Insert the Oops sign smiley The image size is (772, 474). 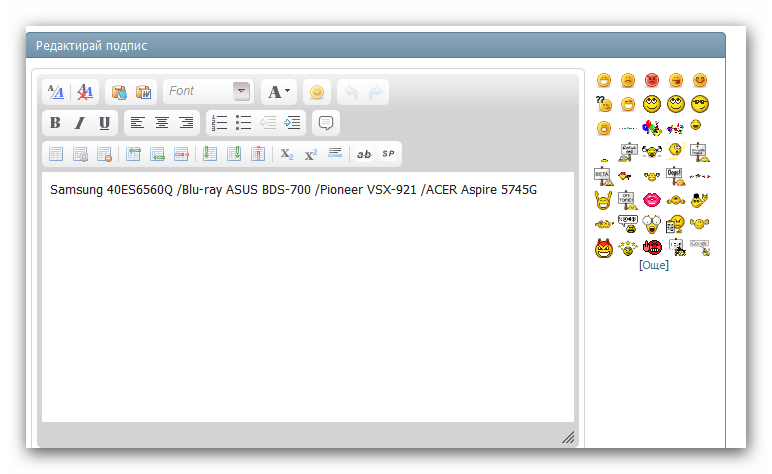676,176
